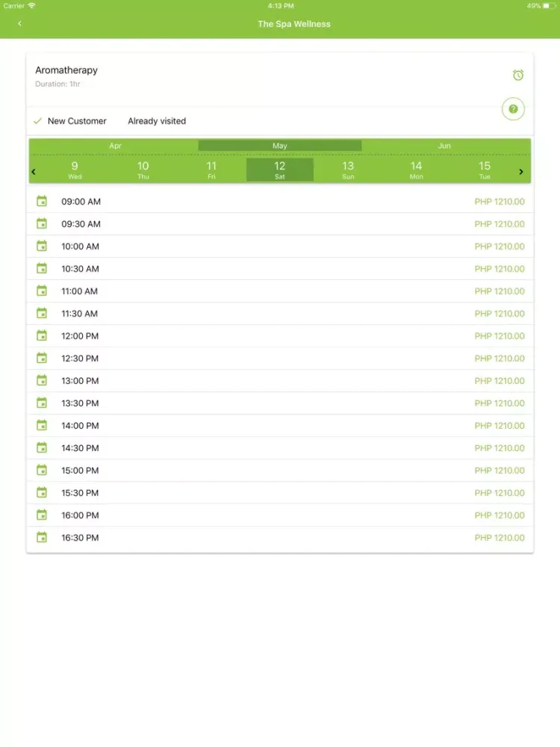Viewport: 560px width, 747px height.
Task: Tap the Wi-Fi icon in status bar
Action: 31,6
